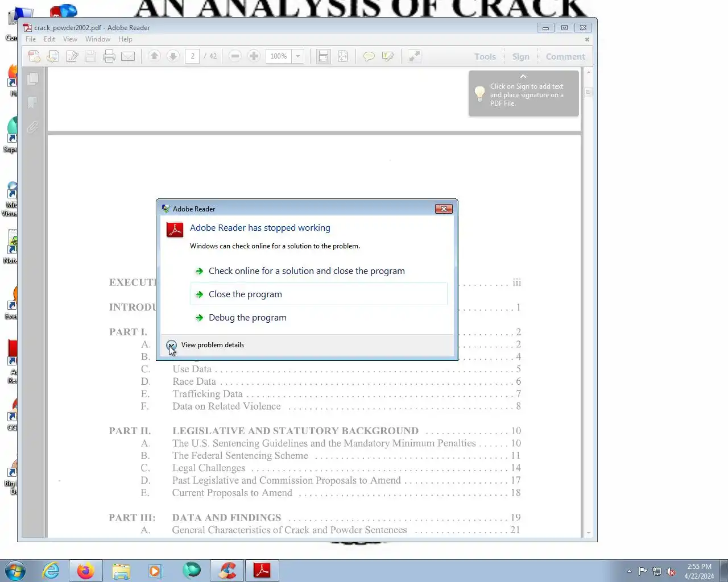
Task: Open the Help menu
Action: 125,39
